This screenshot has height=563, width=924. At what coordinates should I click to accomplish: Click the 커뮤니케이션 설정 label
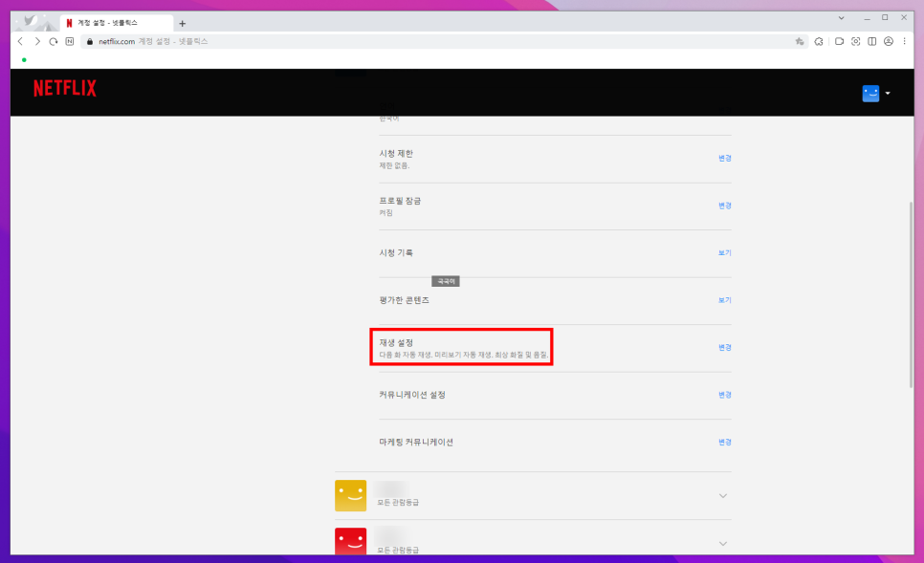[x=412, y=395]
